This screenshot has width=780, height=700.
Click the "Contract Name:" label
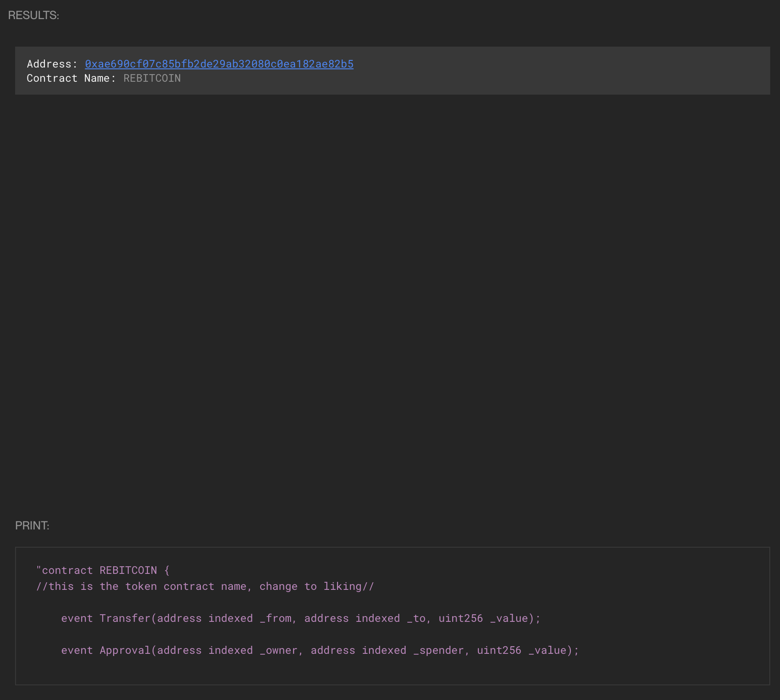pyautogui.click(x=71, y=78)
